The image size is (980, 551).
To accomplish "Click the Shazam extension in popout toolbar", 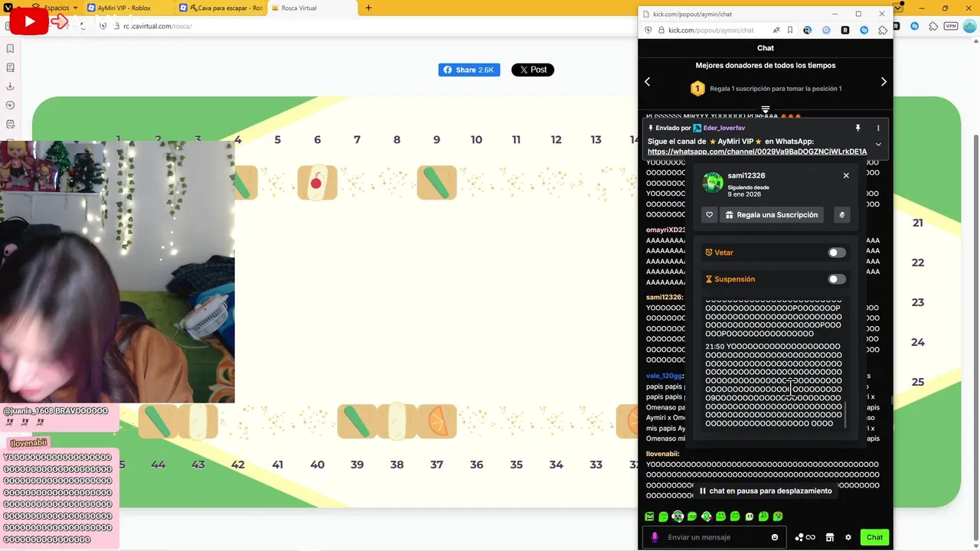I will tap(864, 31).
